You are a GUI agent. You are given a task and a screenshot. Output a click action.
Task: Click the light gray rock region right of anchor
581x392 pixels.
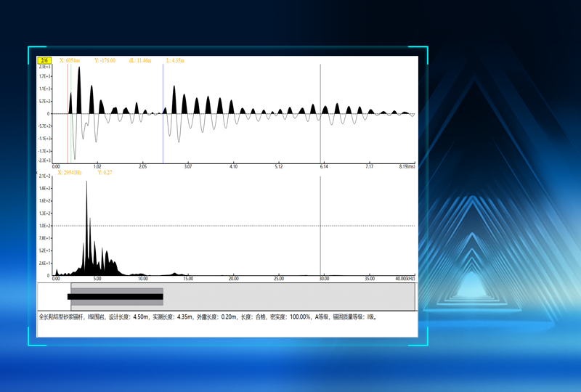pos(290,298)
